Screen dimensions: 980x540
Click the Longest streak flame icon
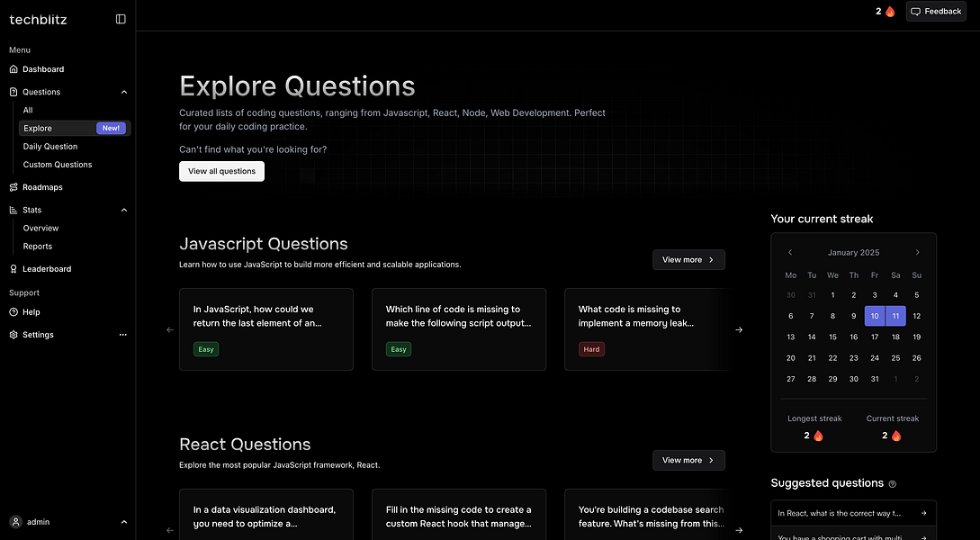pos(818,436)
